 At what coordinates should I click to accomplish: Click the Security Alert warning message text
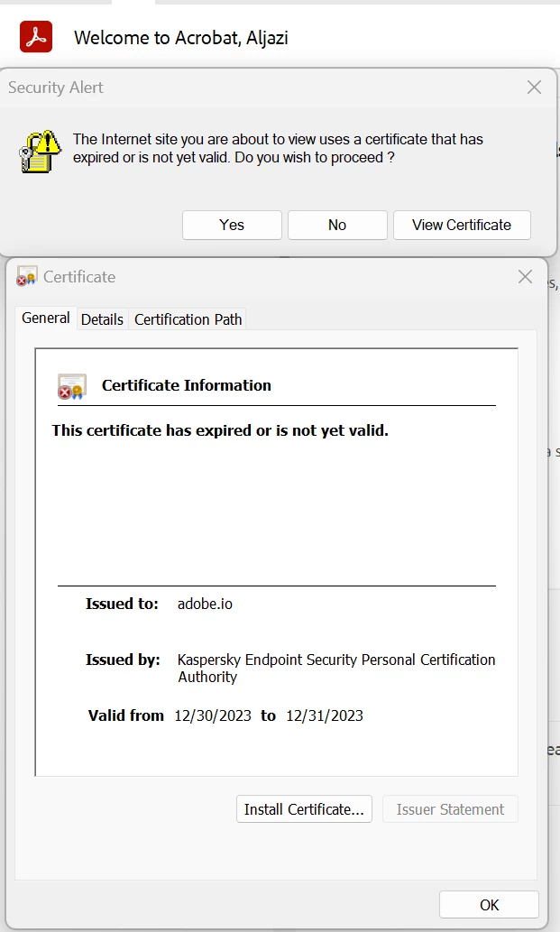[278, 148]
